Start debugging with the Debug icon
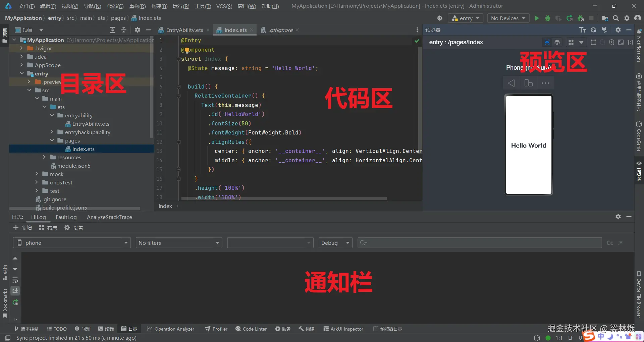Screen dimensions: 644x342 pos(548,18)
